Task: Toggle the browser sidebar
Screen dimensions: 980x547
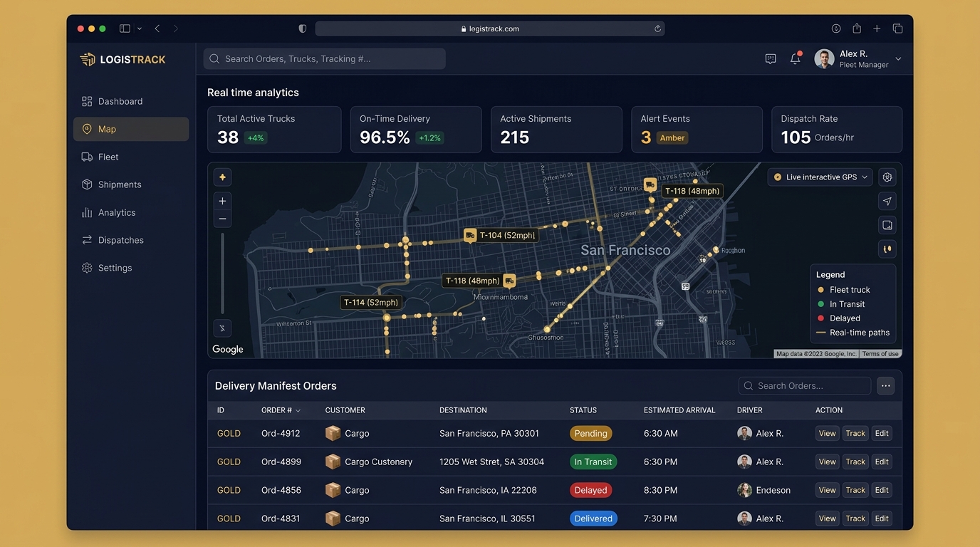Action: coord(125,28)
